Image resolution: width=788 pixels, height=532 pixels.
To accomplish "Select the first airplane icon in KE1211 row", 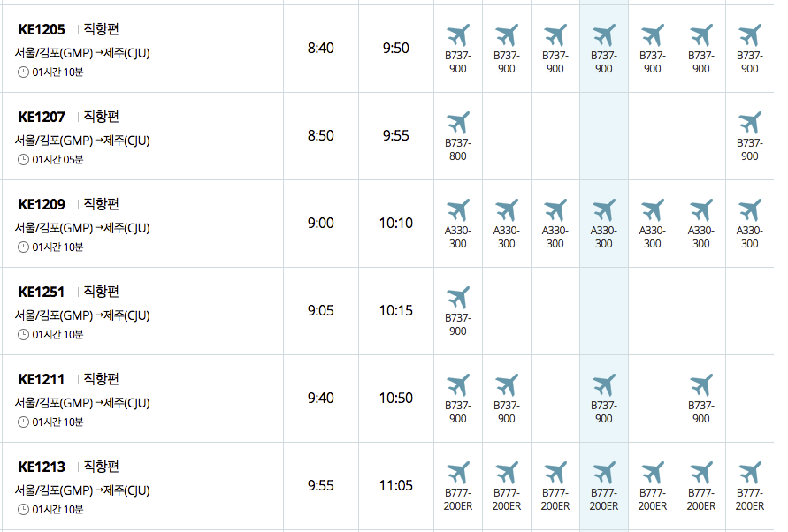I will [x=457, y=385].
